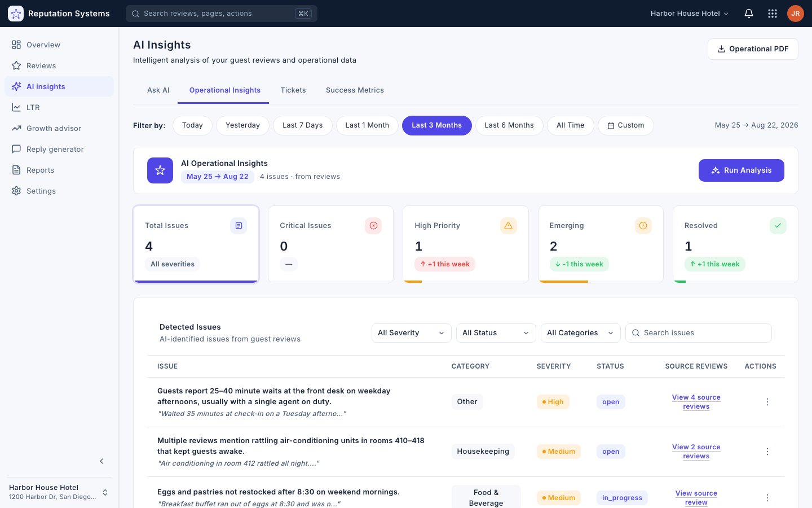Click the Total Issues list icon
The image size is (812, 508).
click(x=239, y=226)
